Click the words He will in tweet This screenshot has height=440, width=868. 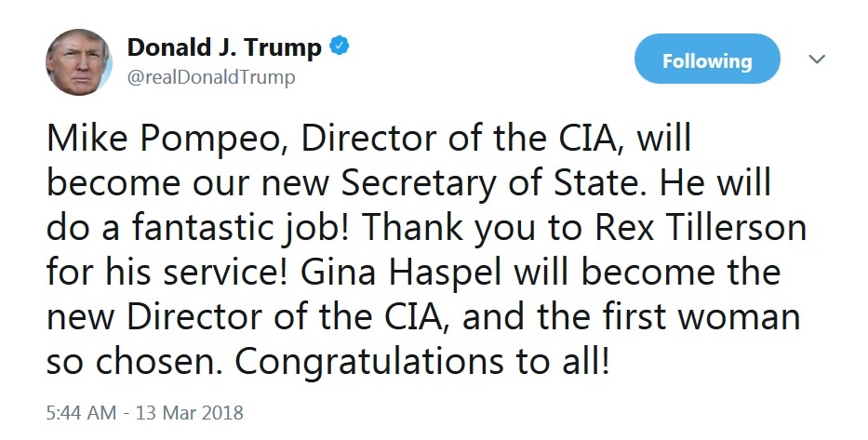[714, 183]
